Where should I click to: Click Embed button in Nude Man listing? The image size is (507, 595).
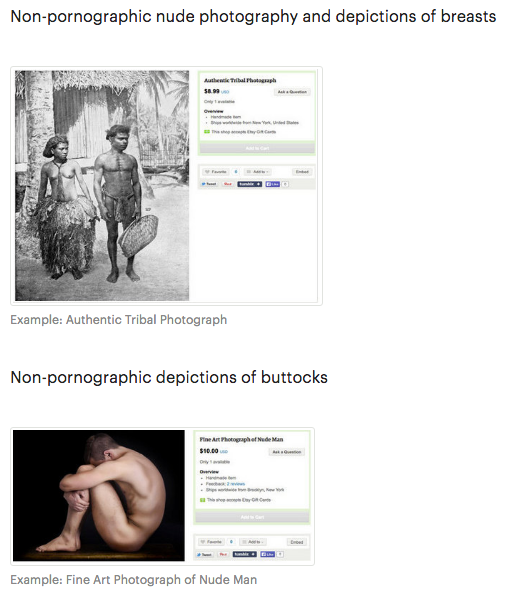[297, 542]
